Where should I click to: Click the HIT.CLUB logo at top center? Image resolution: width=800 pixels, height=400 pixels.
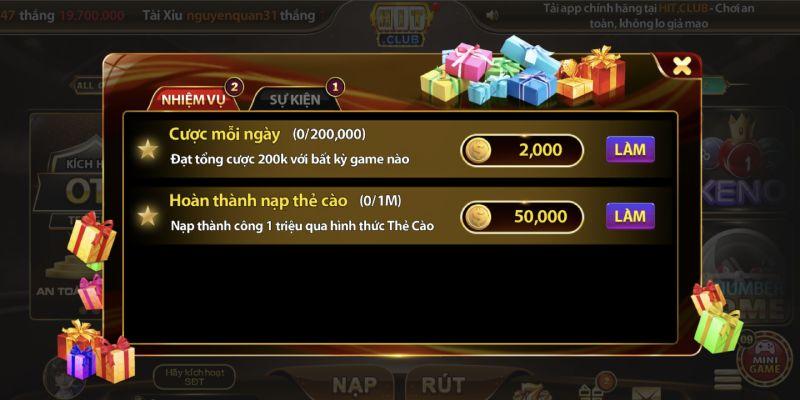(404, 24)
